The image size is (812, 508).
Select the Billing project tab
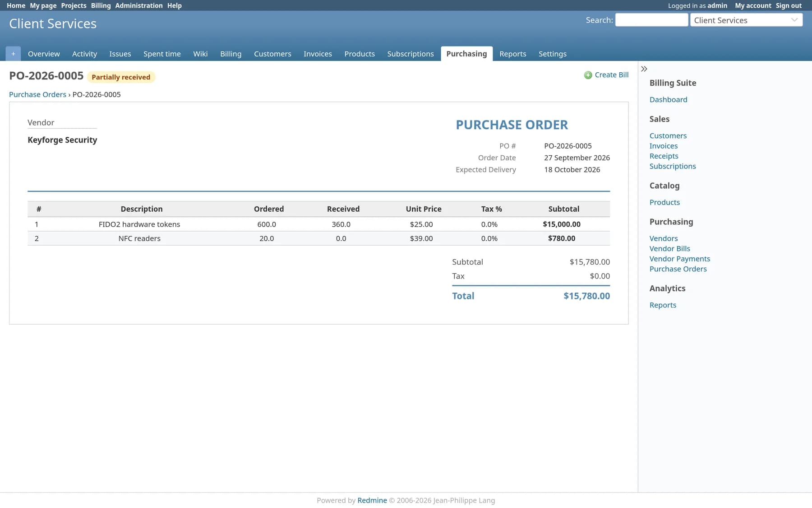point(231,54)
